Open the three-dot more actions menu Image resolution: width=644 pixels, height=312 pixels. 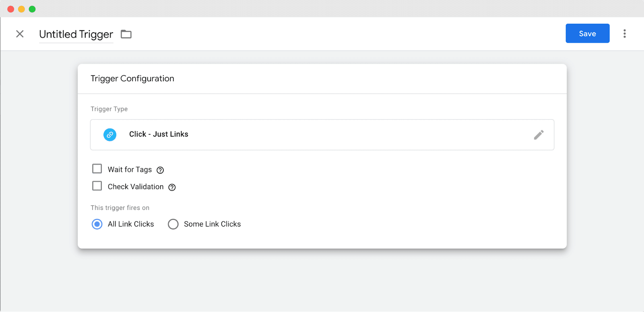[x=624, y=34]
